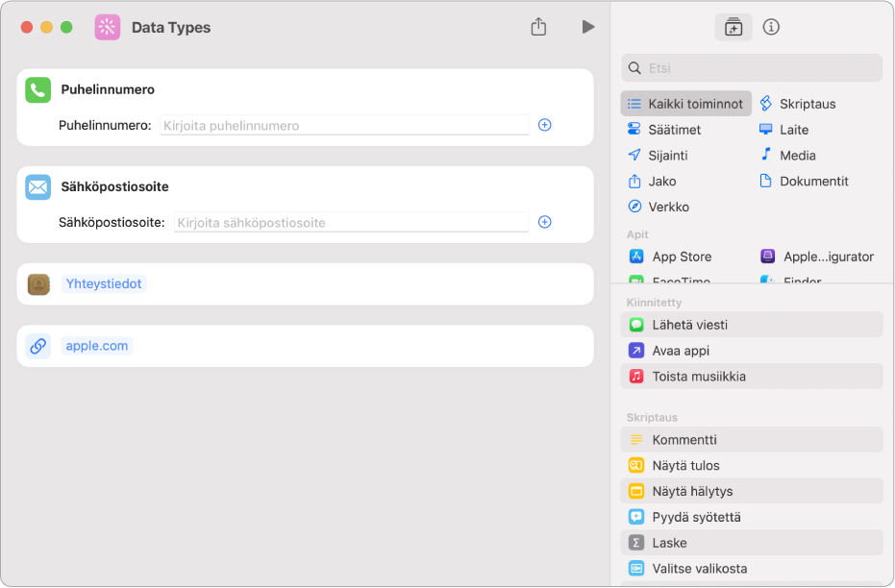Click the Sähköpostiosoite action title
The image size is (895, 588).
[x=114, y=186]
